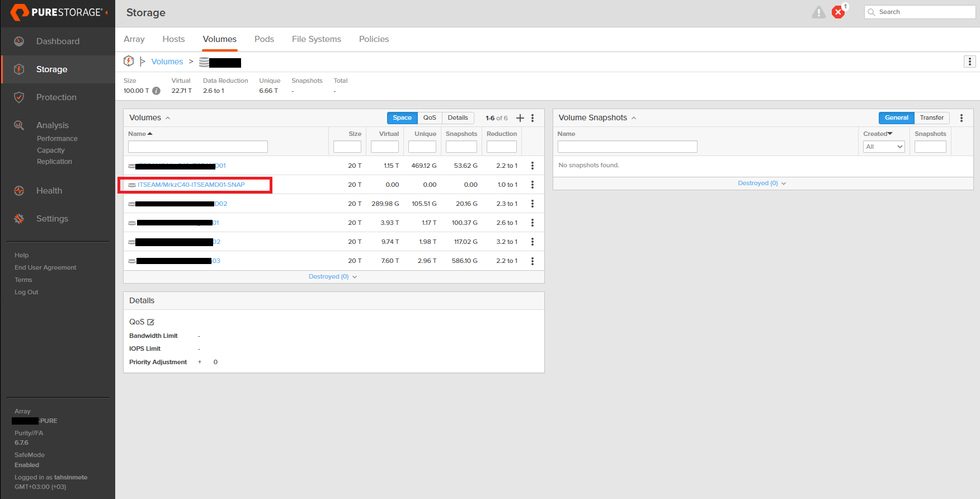Image resolution: width=980 pixels, height=499 pixels.
Task: Open row menu for ITSEAMD01-SNAP volume
Action: [533, 185]
